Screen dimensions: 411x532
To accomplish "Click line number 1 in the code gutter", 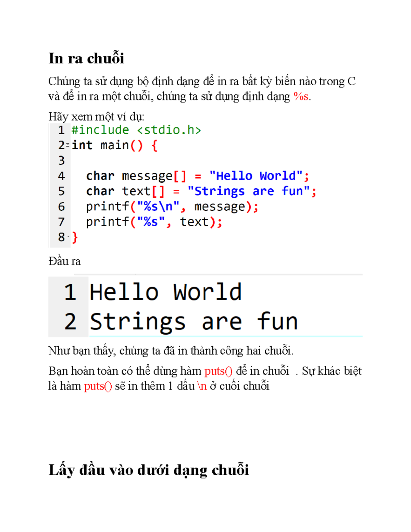I will tap(61, 130).
